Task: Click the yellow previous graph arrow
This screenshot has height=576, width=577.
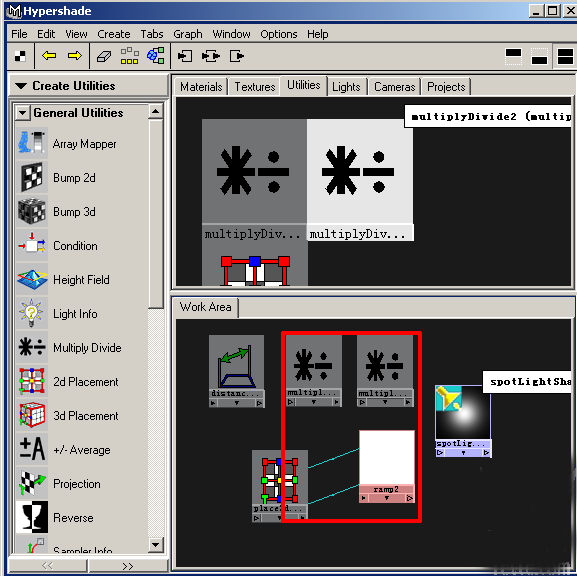Action: pyautogui.click(x=49, y=56)
